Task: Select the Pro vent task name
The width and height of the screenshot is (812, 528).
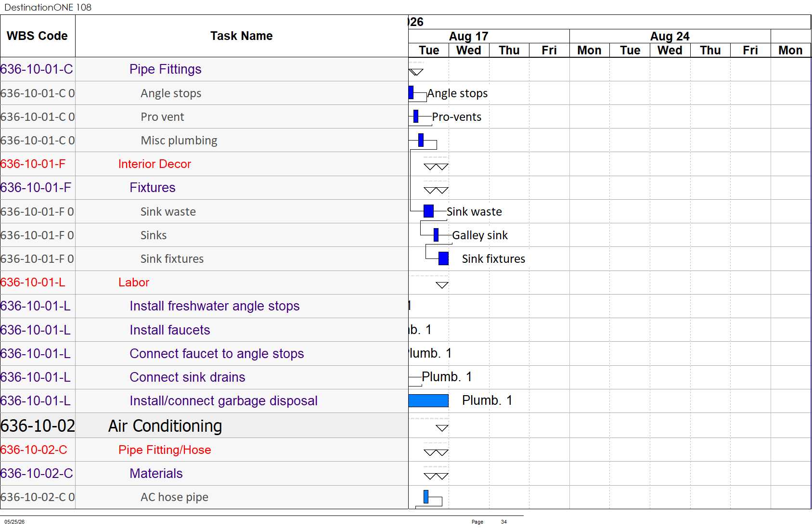Action: point(162,117)
